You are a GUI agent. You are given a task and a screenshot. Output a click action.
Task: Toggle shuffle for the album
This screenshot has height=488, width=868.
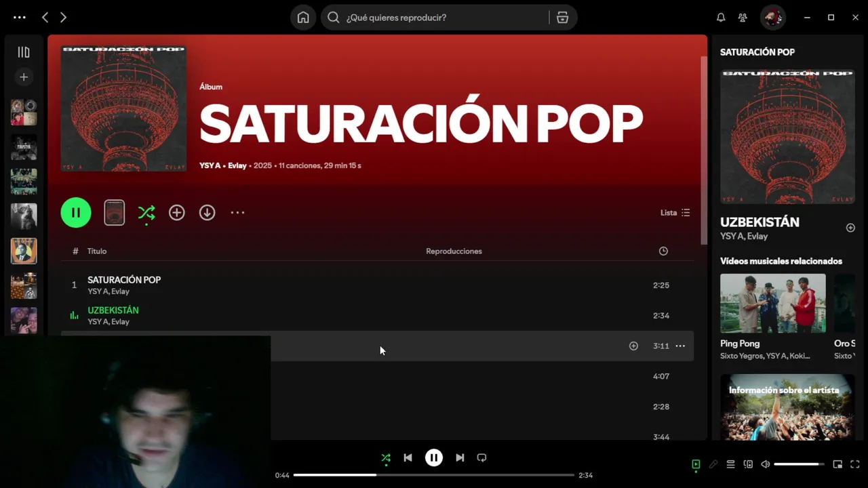pyautogui.click(x=146, y=213)
